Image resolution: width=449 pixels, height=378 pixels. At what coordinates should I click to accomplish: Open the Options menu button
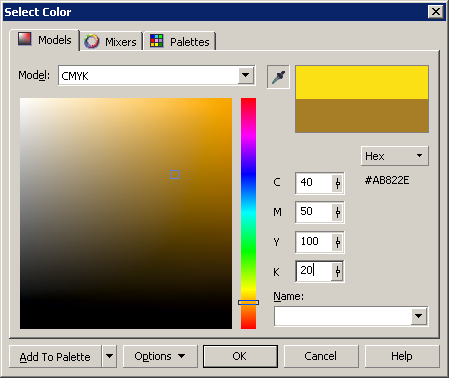160,357
